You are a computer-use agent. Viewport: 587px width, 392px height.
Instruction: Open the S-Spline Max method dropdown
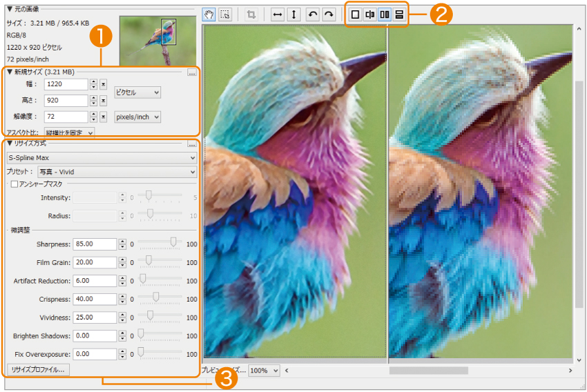click(x=102, y=158)
